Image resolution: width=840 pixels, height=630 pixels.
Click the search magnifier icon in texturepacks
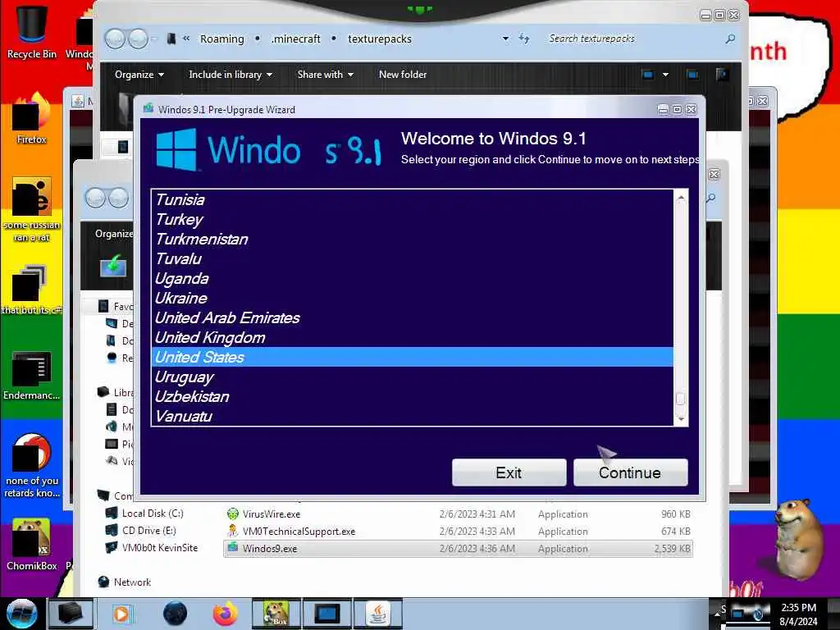pyautogui.click(x=729, y=39)
